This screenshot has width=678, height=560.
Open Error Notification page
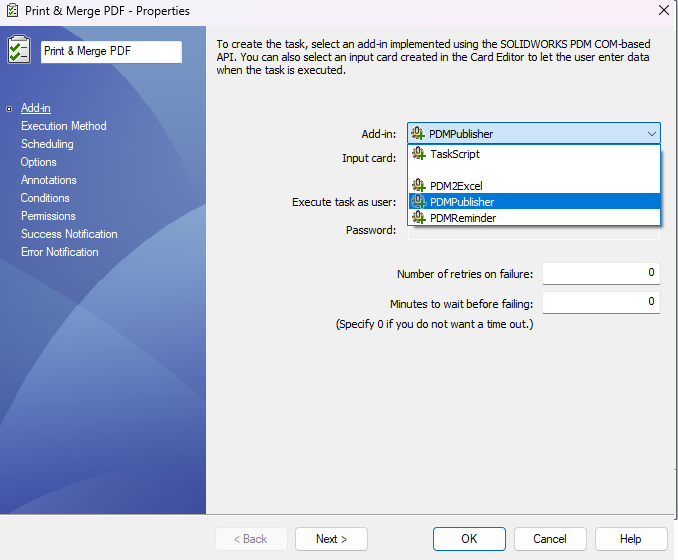(60, 252)
